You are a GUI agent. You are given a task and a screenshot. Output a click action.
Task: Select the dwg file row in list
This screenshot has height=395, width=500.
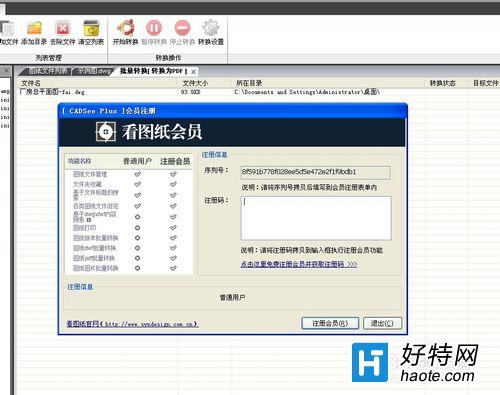(x=258, y=92)
